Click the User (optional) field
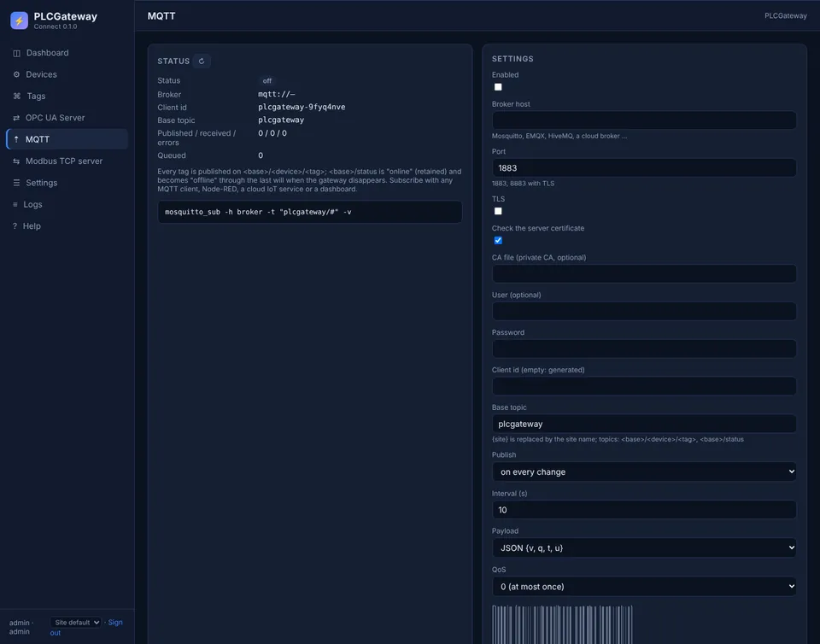The height and width of the screenshot is (644, 820). click(644, 311)
